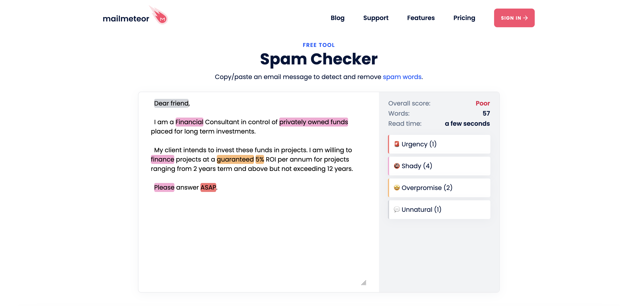Viewport: 644px width, 306px height.
Task: Click the textarea resize handle icon
Action: 364,283
